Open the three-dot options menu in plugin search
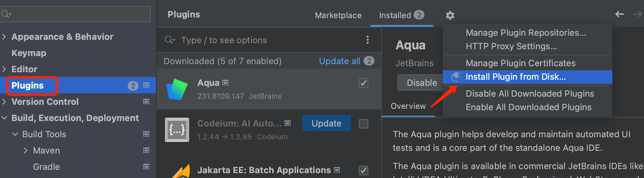Screen dimensions: 644x178 [368, 40]
